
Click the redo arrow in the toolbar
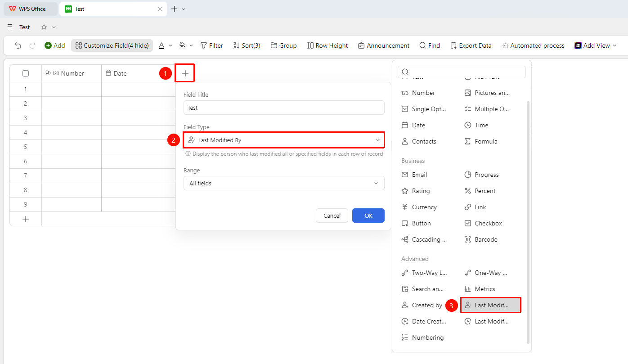(32, 45)
